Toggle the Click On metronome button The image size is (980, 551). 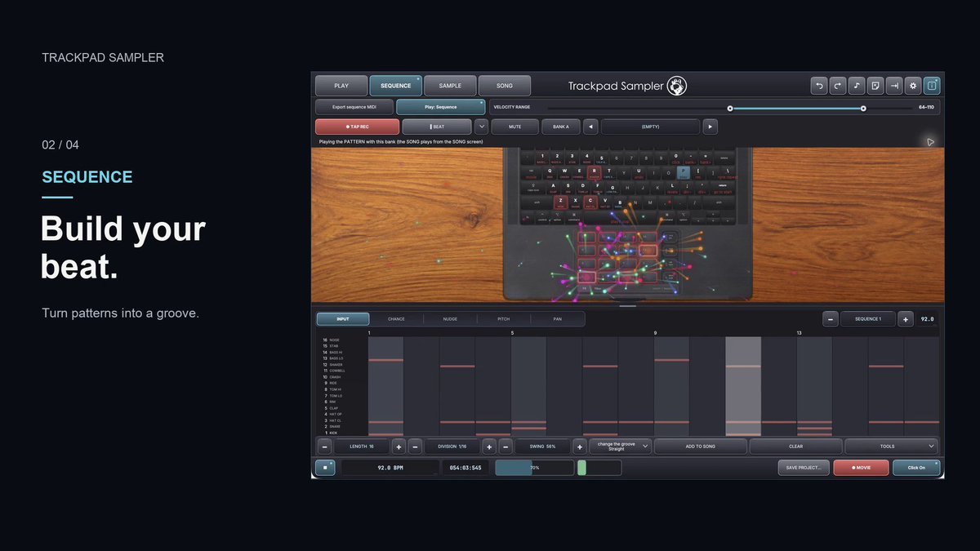point(915,468)
